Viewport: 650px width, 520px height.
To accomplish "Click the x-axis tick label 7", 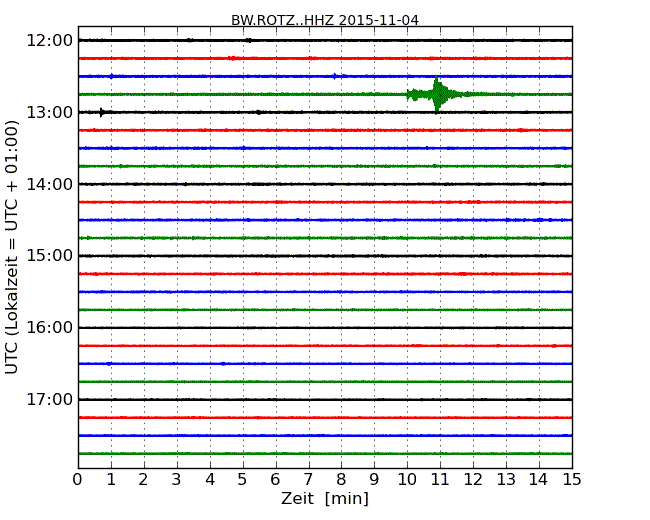I will point(308,480).
